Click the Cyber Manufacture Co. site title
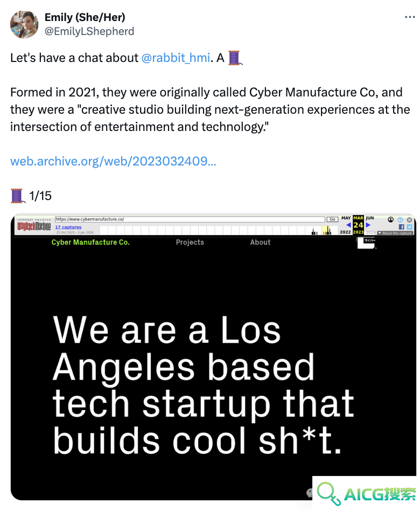This screenshot has width=420, height=511. click(90, 242)
